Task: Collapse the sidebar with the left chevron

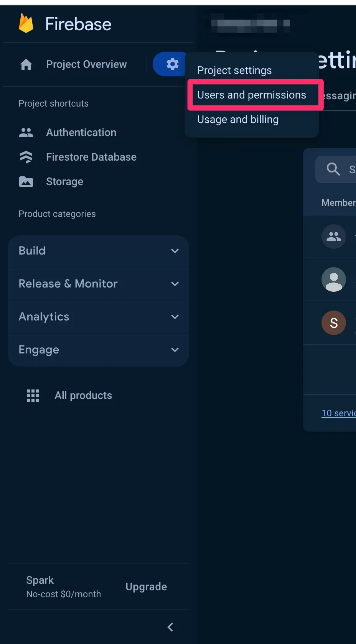Action: [171, 627]
